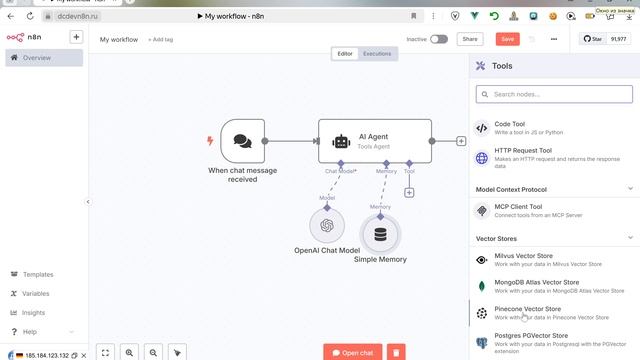640x360 pixels.
Task: Open the Overview page
Action: pyautogui.click(x=44, y=58)
